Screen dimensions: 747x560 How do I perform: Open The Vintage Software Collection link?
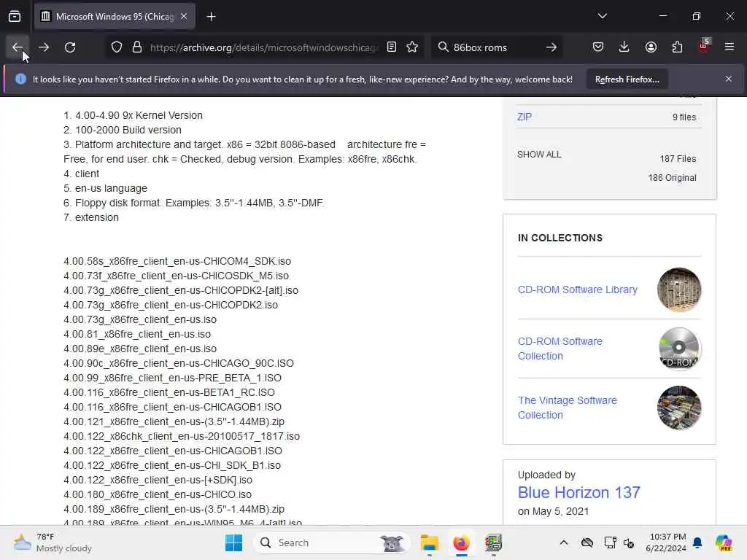568,408
